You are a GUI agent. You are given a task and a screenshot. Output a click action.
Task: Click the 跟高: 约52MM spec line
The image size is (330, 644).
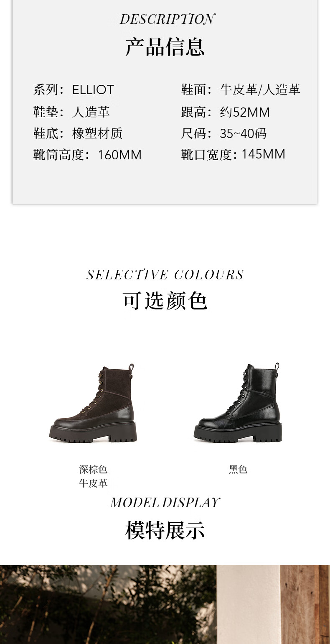pyautogui.click(x=225, y=112)
